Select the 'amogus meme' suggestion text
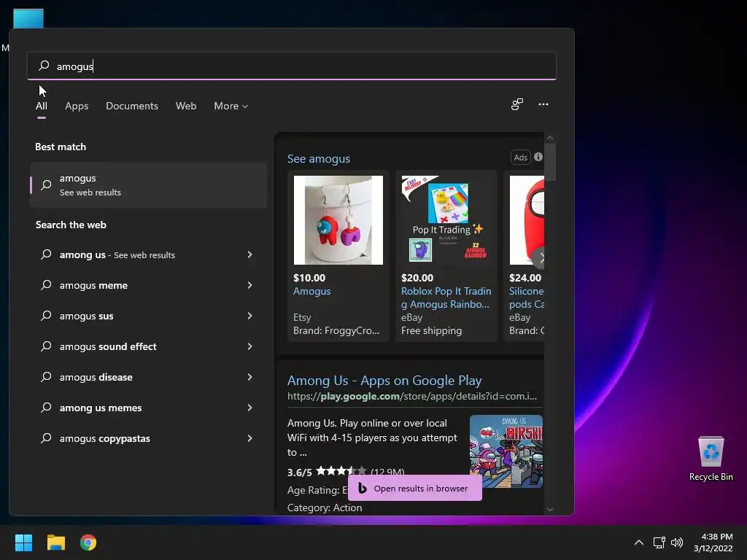The height and width of the screenshot is (560, 747). (93, 285)
